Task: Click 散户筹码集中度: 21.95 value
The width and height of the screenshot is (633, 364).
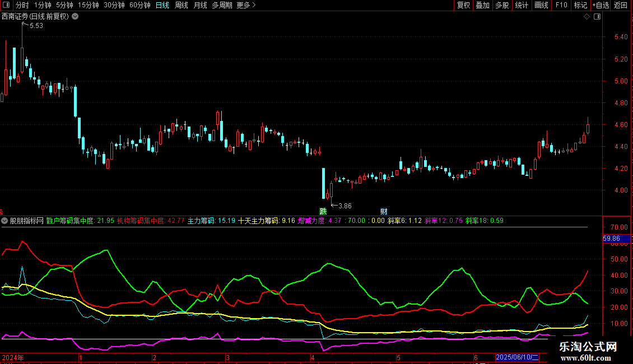Action: [x=80, y=221]
